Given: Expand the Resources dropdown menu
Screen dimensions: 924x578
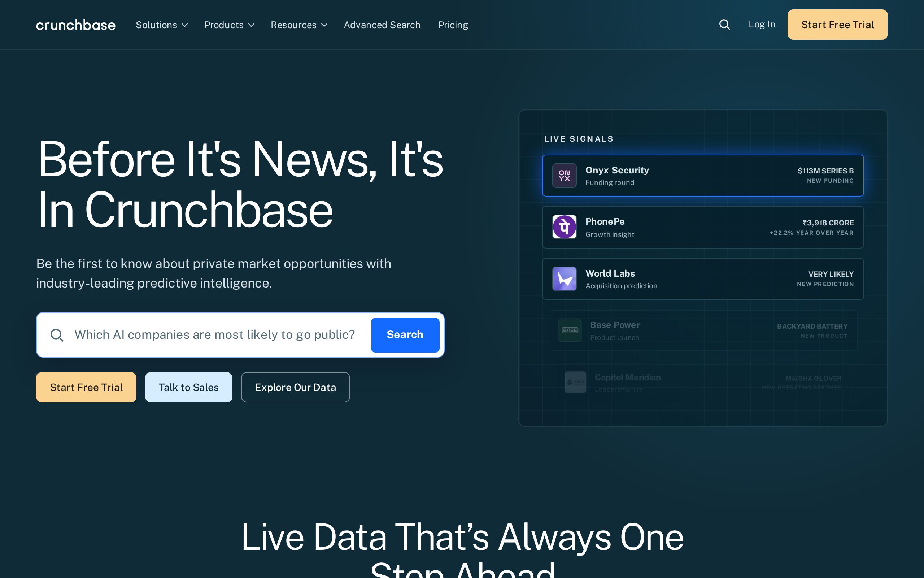Looking at the screenshot, I should point(299,25).
